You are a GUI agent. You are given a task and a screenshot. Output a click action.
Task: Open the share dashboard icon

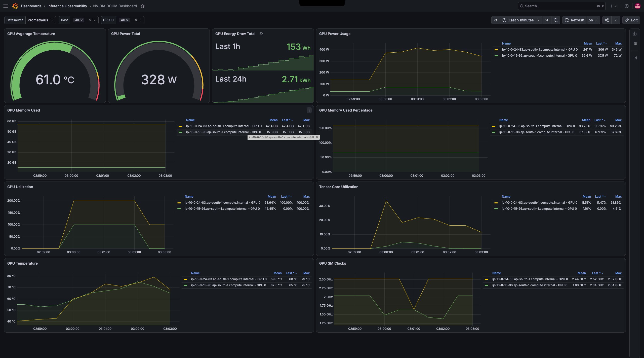tap(607, 20)
